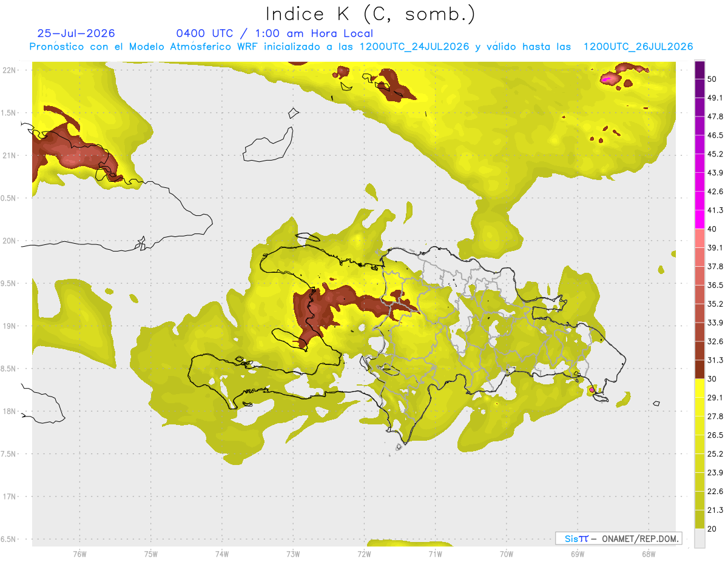The image size is (728, 562).
Task: Click the legend value "26.5"
Action: (x=716, y=435)
